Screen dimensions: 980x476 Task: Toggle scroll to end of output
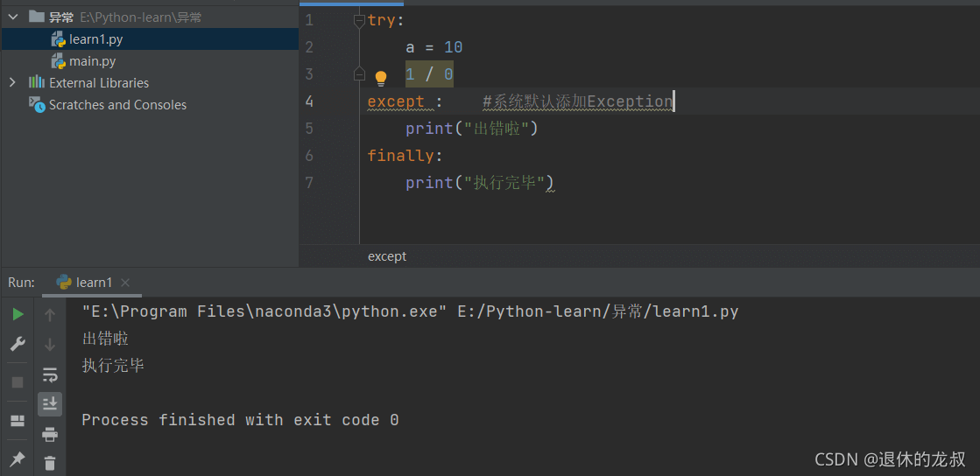tap(50, 403)
